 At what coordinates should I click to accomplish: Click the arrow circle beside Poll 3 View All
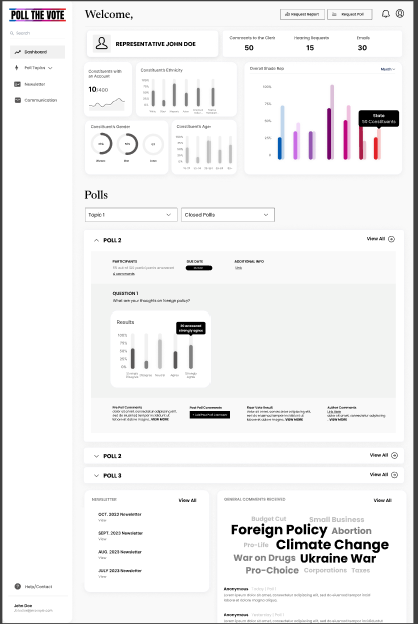click(x=394, y=475)
